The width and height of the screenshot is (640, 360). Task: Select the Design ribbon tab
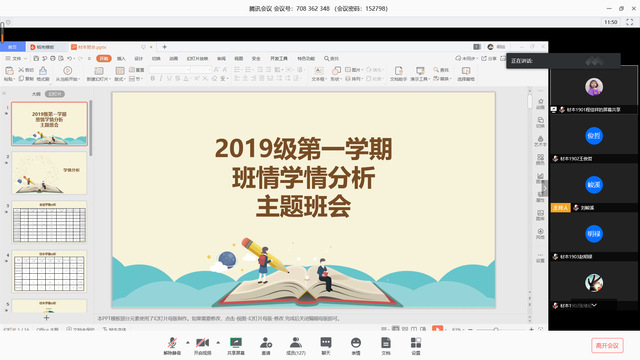pyautogui.click(x=139, y=58)
